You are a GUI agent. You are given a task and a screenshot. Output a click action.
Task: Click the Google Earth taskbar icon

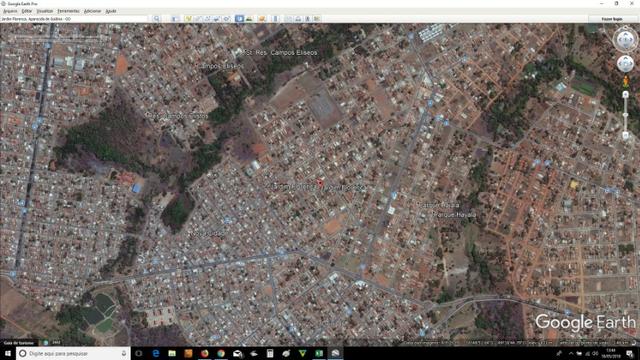click(335, 353)
